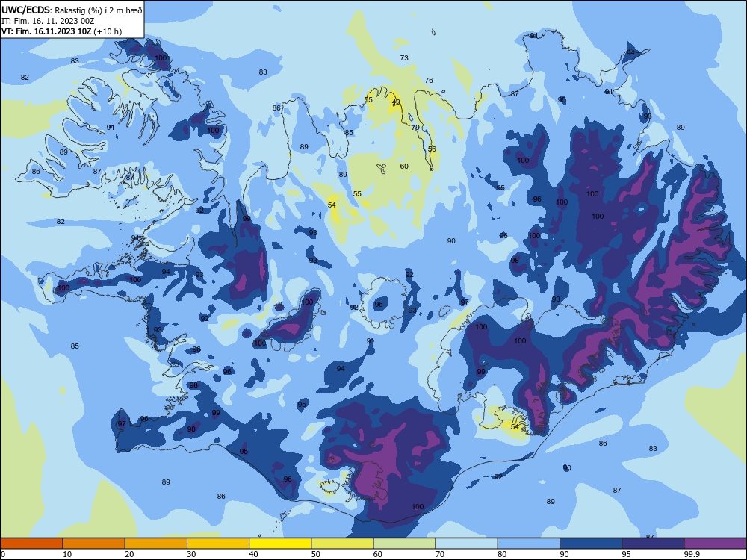Click the legend tick label '0'
Viewport: 747px width, 560px height.
(x=3, y=554)
